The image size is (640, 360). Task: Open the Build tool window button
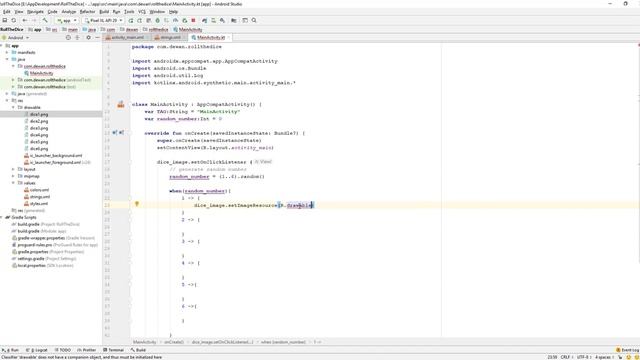tap(138, 350)
